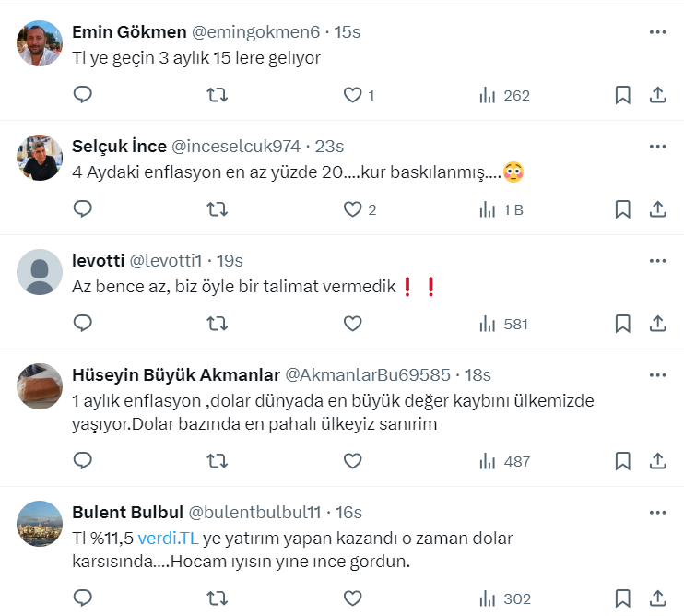Open more menu for Hüseyin Büyük Akmanlar's tweet

pyautogui.click(x=657, y=375)
